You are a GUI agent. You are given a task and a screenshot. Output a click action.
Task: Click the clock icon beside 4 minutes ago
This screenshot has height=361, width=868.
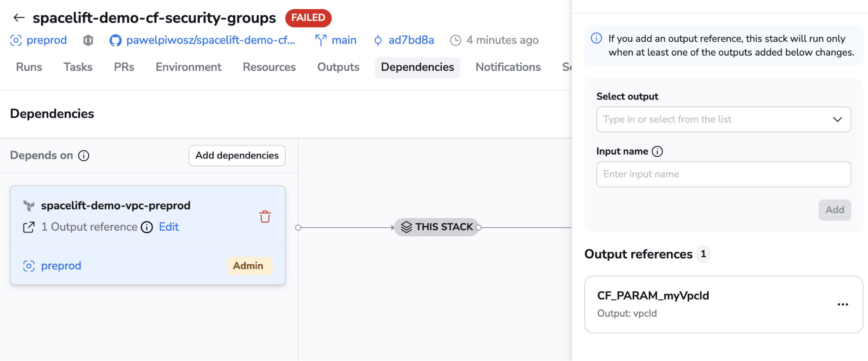pos(455,40)
